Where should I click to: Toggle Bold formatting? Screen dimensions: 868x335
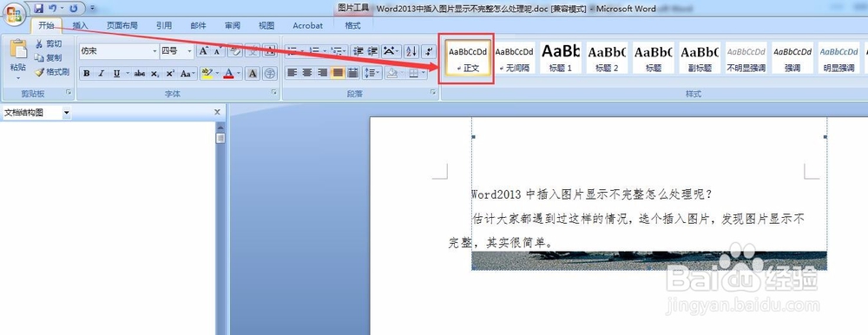86,74
